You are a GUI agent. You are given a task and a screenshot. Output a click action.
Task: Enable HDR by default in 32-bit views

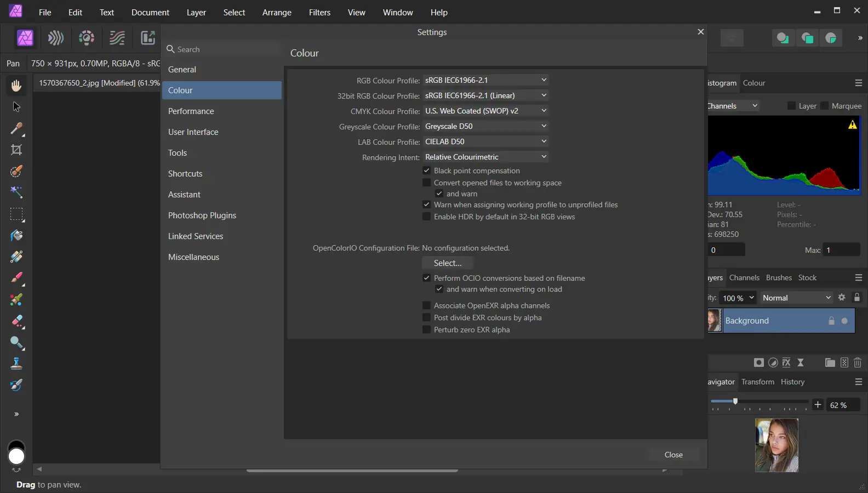426,217
